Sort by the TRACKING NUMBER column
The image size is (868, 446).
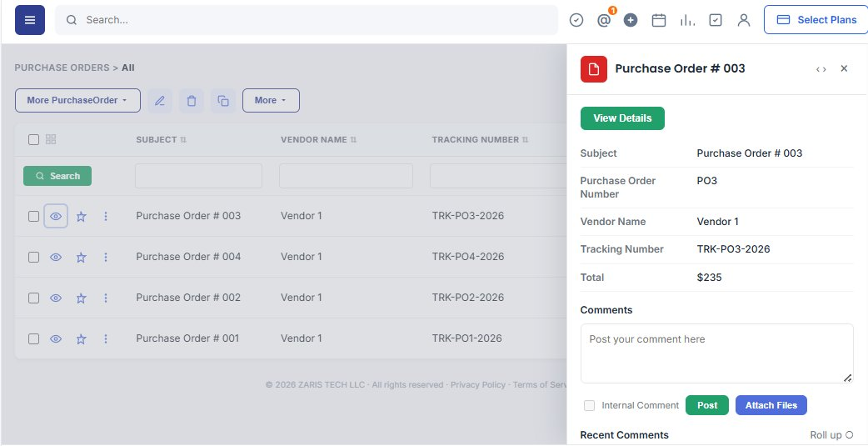pyautogui.click(x=480, y=139)
